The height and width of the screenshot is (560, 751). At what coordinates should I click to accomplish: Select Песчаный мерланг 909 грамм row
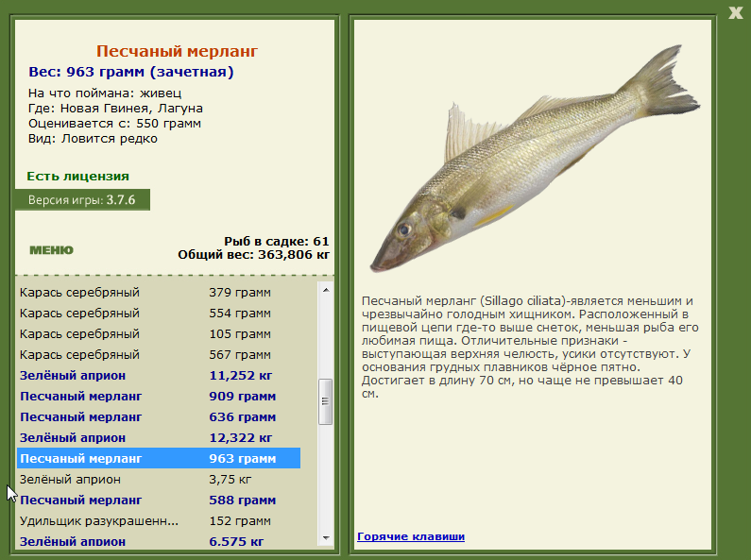(x=159, y=397)
